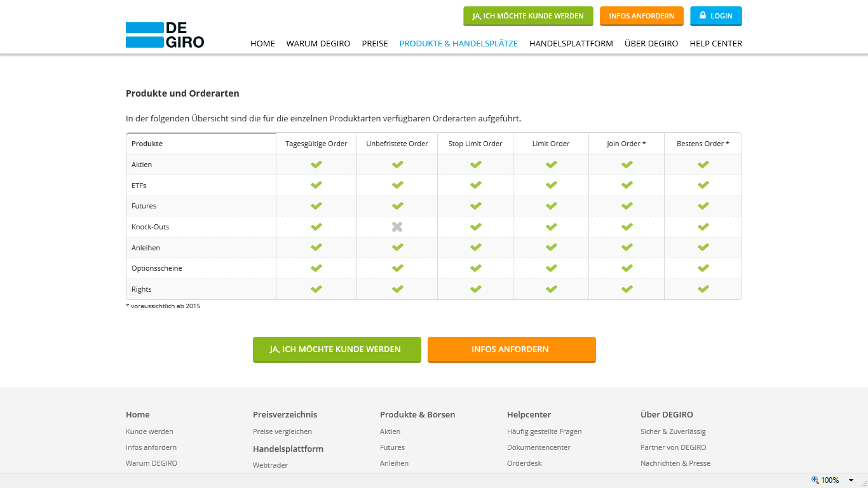Click the blue LOGIN button
The width and height of the screenshot is (868, 488).
coord(716,16)
